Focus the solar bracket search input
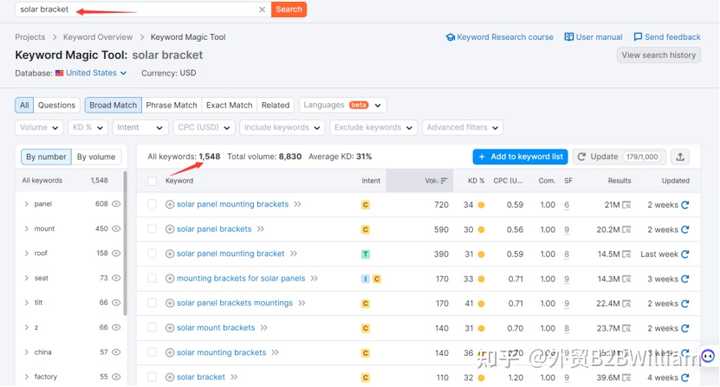Image resolution: width=720 pixels, height=387 pixels. [138, 9]
